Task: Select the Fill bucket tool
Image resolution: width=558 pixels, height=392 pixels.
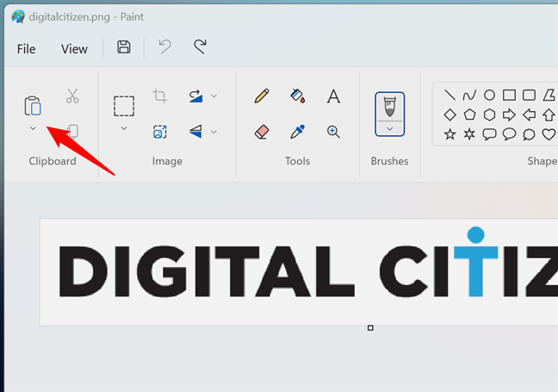Action: click(297, 96)
